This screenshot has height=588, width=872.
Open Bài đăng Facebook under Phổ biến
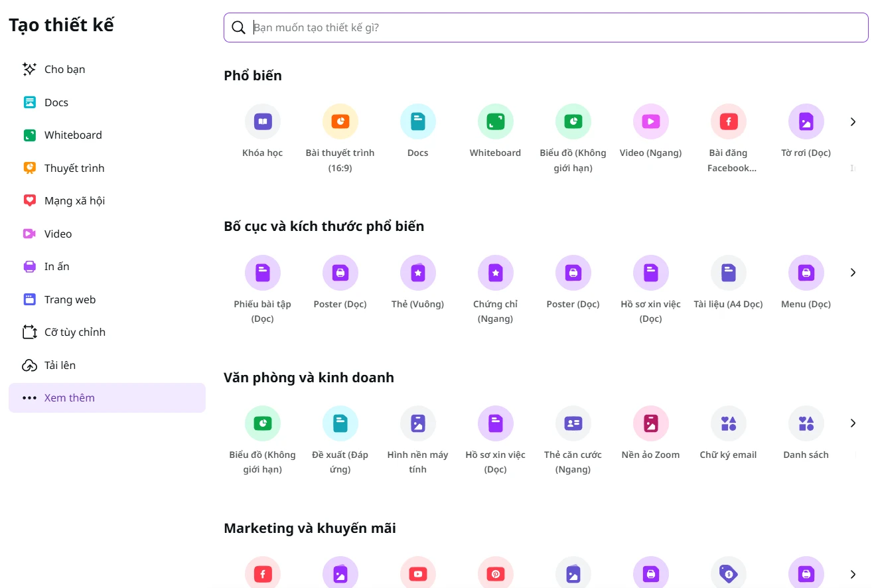(x=729, y=121)
